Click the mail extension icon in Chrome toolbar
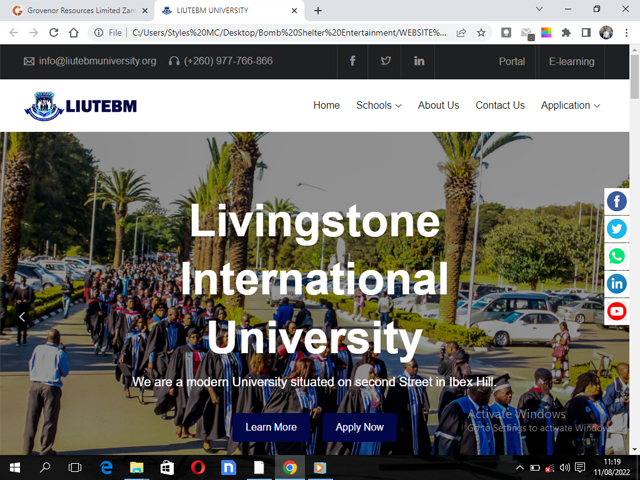The width and height of the screenshot is (640, 480). pos(527,33)
